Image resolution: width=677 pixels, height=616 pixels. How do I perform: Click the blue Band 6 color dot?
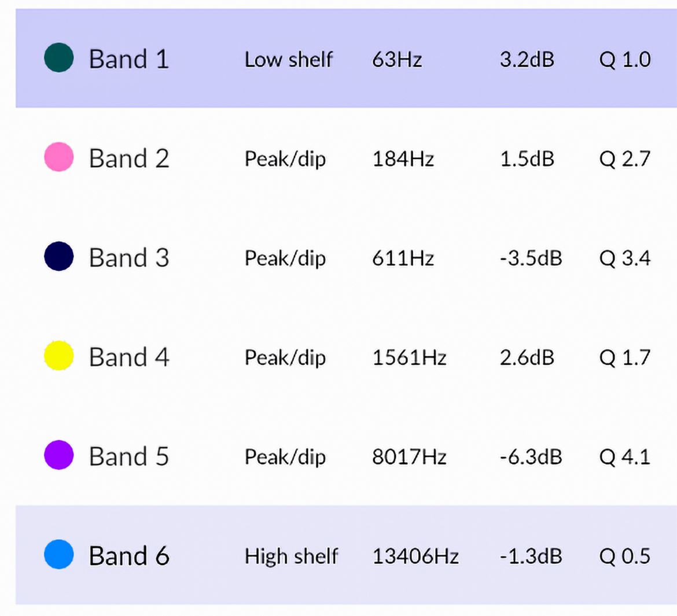click(59, 555)
